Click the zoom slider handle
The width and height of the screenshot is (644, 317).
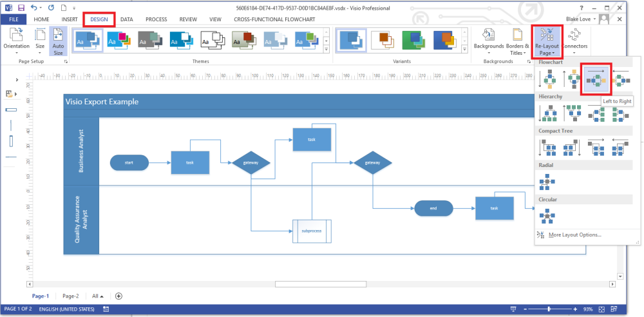(x=549, y=309)
